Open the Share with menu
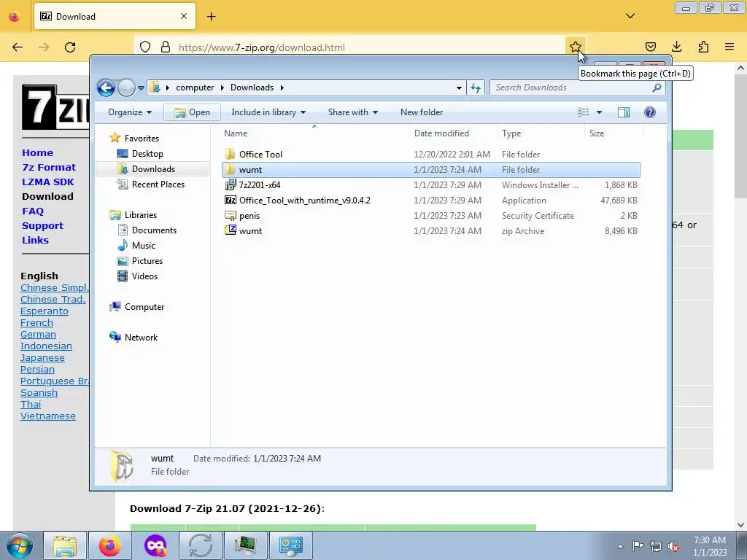 353,112
